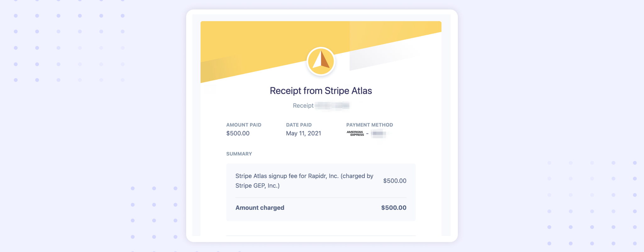Click the "Receipt from Stripe Atlas" heading

click(321, 91)
